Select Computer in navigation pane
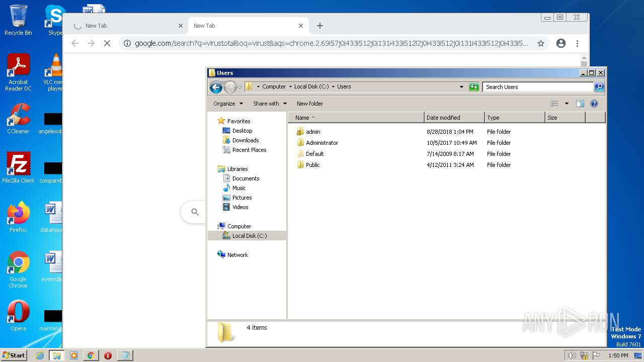Image resolution: width=644 pixels, height=362 pixels. point(234,226)
